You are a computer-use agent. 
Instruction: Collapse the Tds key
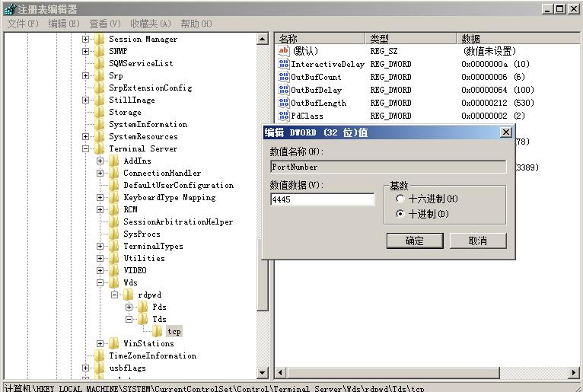tap(129, 319)
